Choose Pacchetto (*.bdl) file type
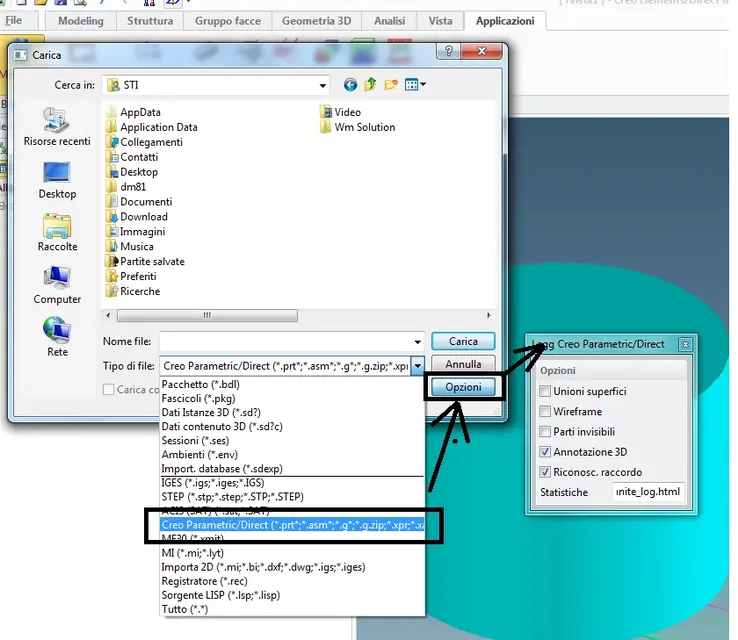738x640 pixels. [x=201, y=384]
